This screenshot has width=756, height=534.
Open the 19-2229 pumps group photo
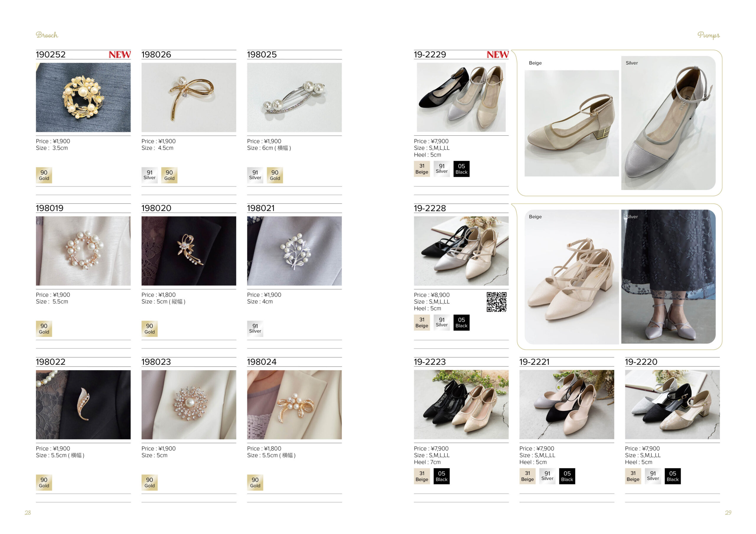coord(461,97)
